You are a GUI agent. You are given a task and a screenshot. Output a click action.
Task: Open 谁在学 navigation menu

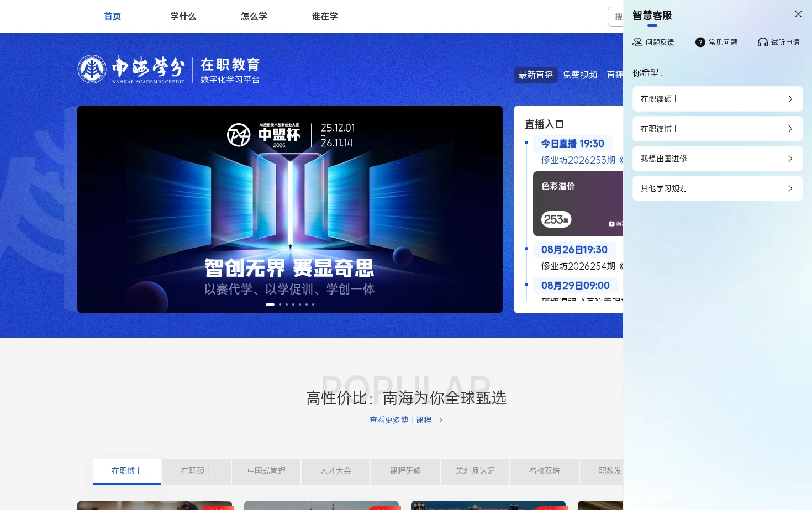coord(325,17)
